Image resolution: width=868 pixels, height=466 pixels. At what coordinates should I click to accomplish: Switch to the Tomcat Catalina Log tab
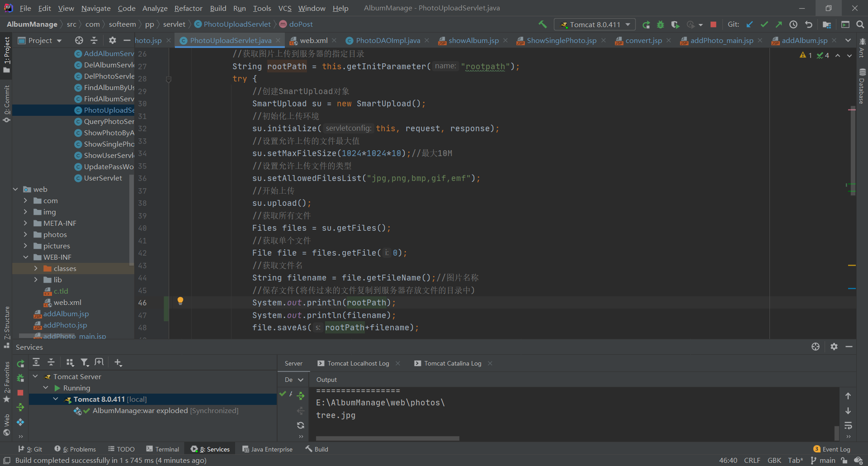[452, 363]
